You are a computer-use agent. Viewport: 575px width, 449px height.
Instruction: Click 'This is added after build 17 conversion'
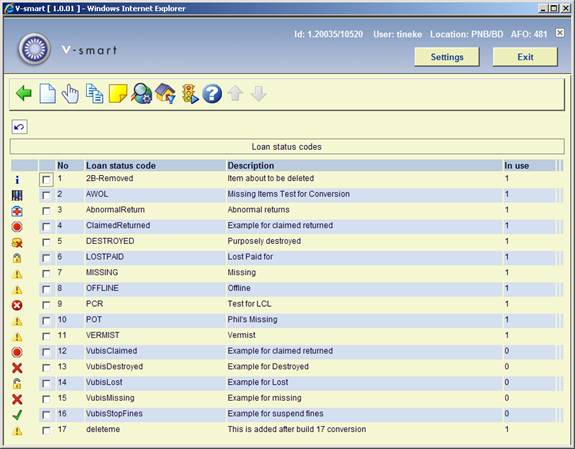[x=297, y=429]
